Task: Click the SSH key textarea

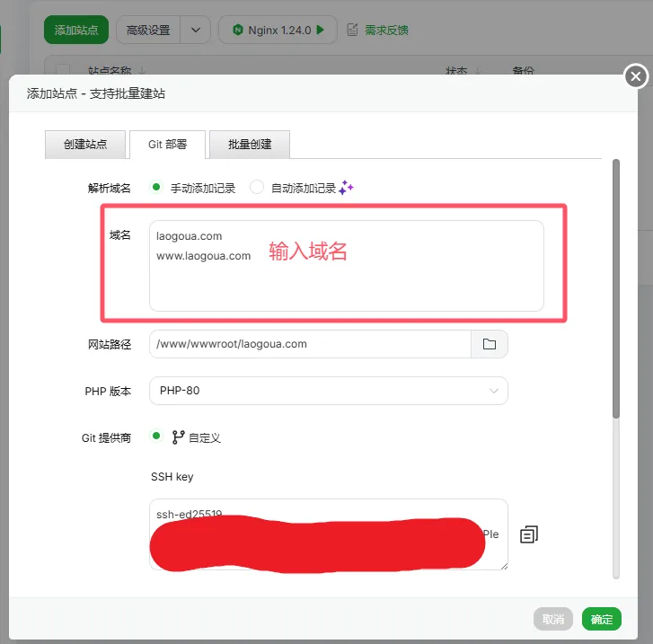Action: coord(329,534)
